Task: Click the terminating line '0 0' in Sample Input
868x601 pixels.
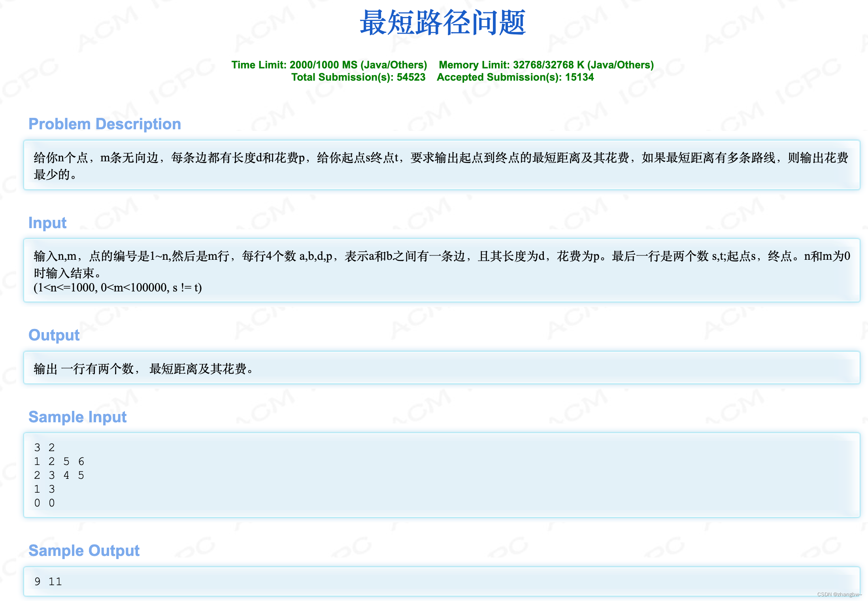Action: [43, 503]
